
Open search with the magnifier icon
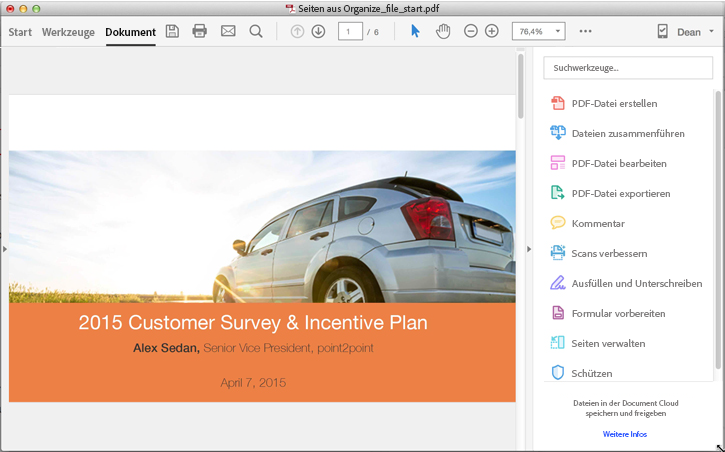coord(256,31)
